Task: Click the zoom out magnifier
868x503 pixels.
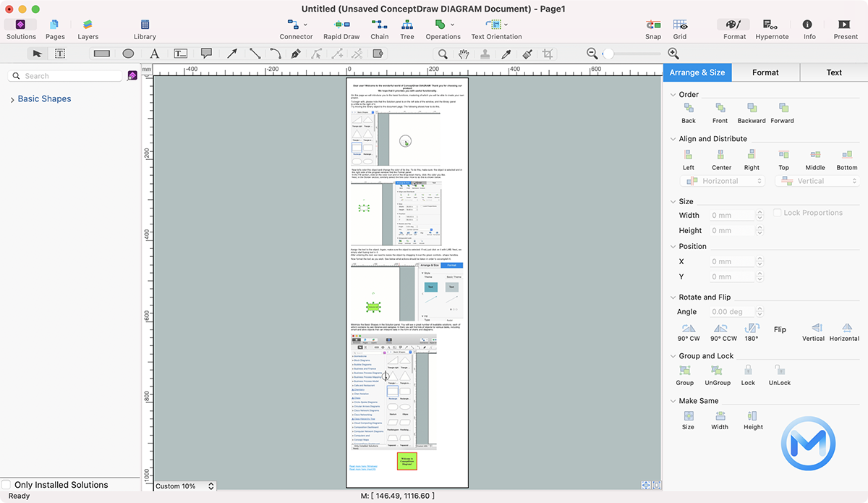Action: [x=592, y=54]
